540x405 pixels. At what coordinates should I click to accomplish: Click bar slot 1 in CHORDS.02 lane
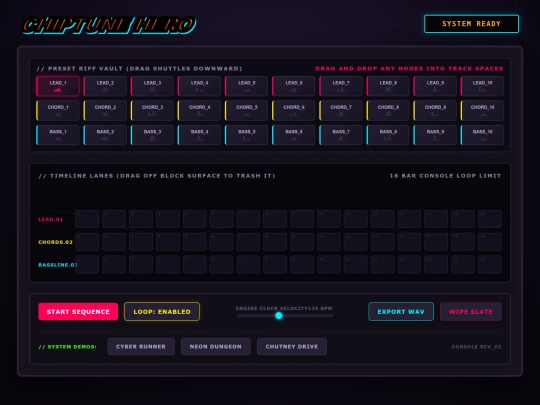(x=87, y=242)
